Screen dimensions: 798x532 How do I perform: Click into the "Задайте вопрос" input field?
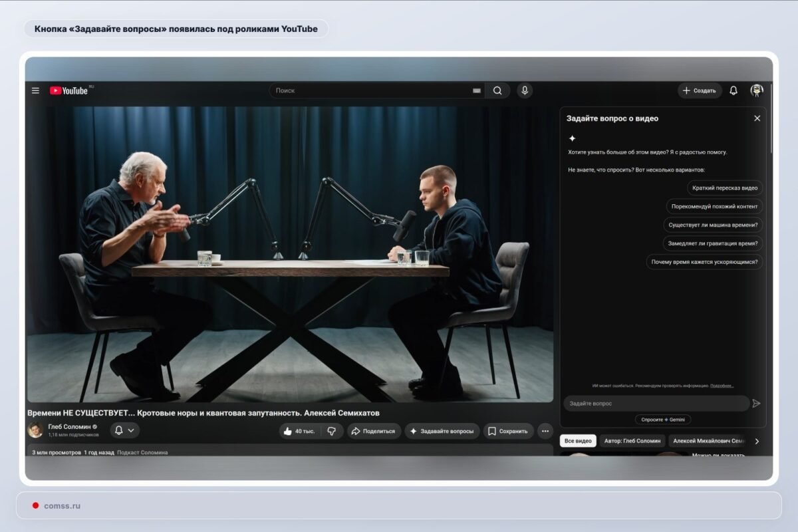click(x=656, y=404)
